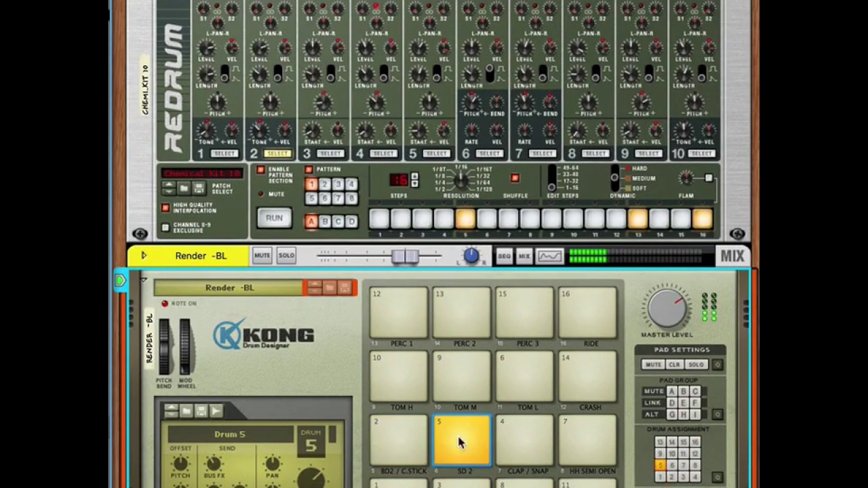Open the track automation graph icon
The height and width of the screenshot is (488, 868).
tap(549, 256)
